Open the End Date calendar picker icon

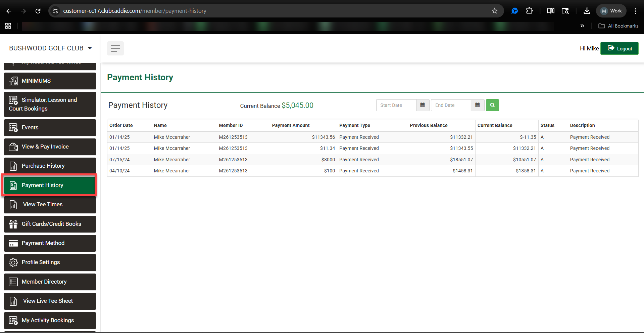pyautogui.click(x=477, y=105)
